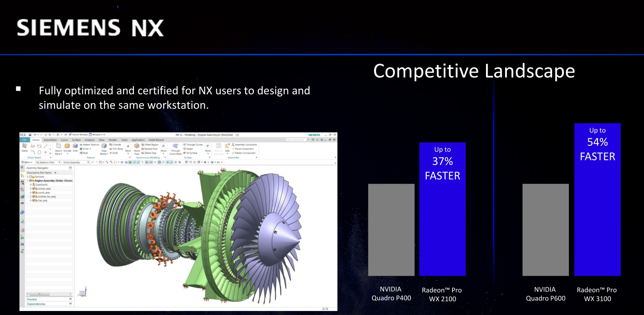Select the rectangle sketch curve icon
The height and width of the screenshot is (315, 644).
[39, 146]
